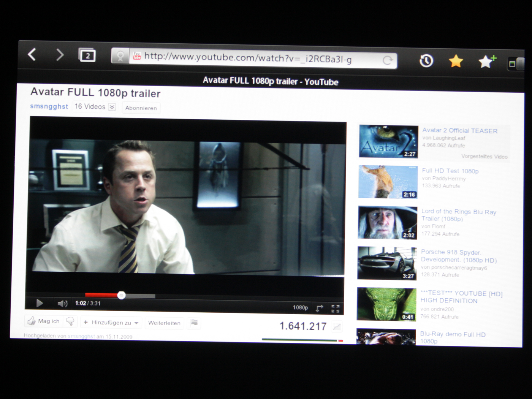Reload the page with the refresh icon
Screen dimensions: 532x399
(x=388, y=60)
